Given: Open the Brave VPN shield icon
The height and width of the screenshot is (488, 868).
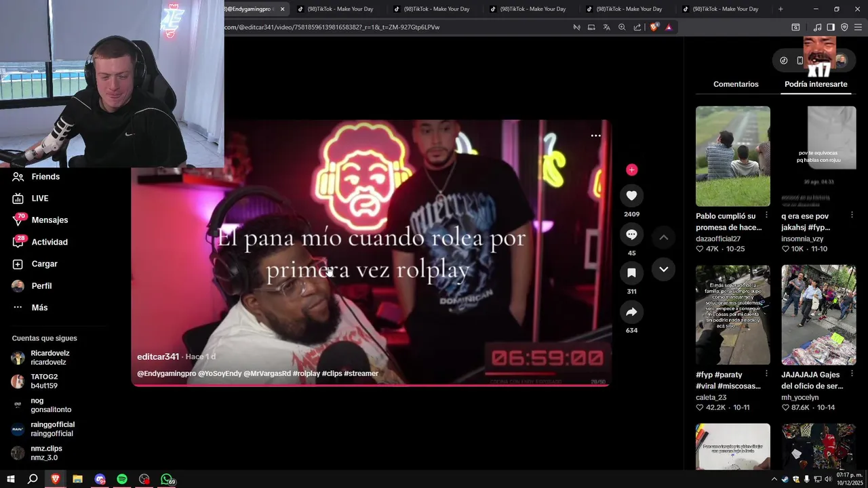Looking at the screenshot, I should tap(844, 27).
